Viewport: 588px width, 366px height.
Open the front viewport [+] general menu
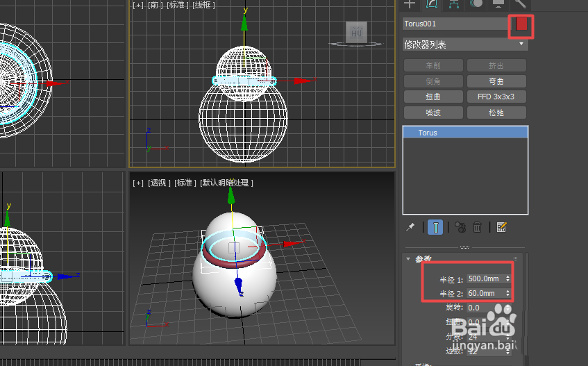pos(138,6)
